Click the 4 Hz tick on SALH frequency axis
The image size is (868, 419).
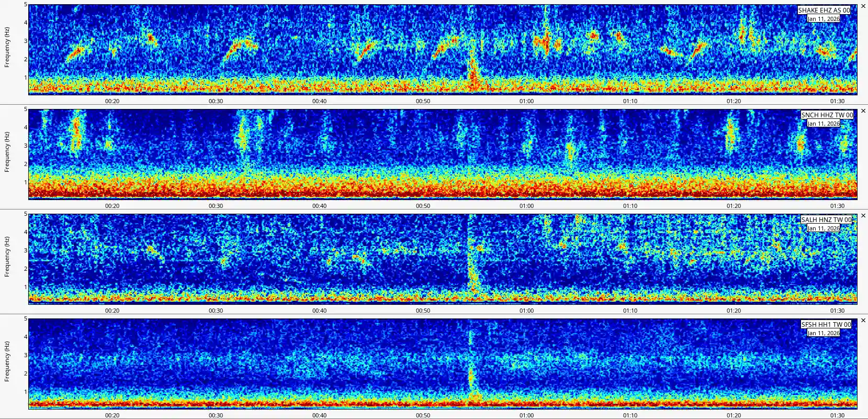pos(25,232)
